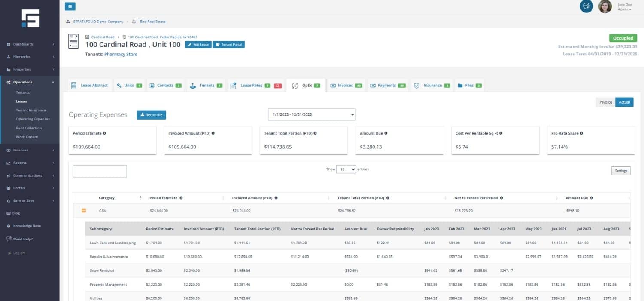Click the lease document icon

click(x=73, y=41)
